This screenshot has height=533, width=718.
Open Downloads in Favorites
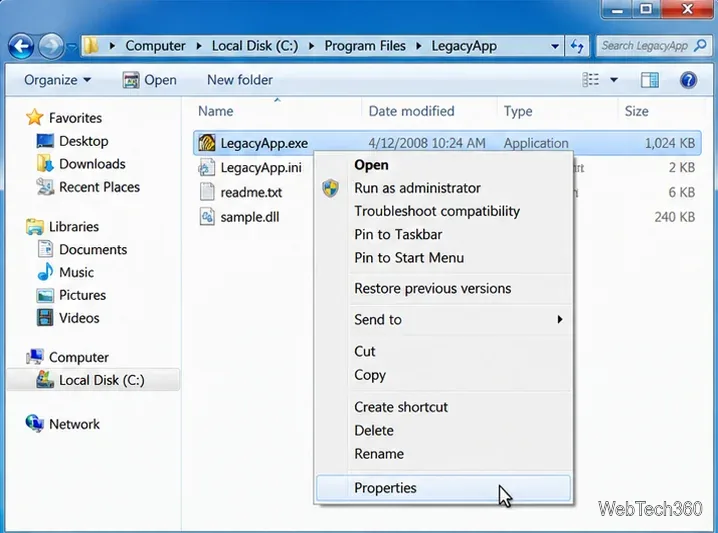click(81, 164)
